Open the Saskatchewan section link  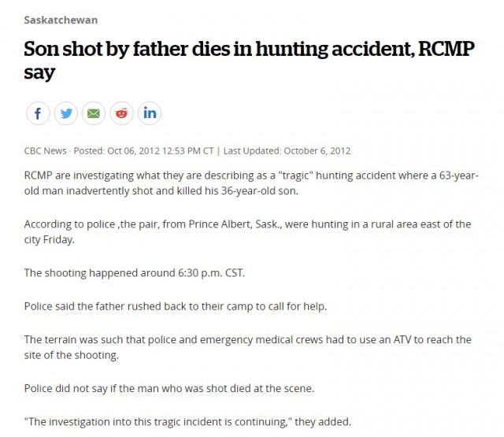pyautogui.click(x=61, y=20)
